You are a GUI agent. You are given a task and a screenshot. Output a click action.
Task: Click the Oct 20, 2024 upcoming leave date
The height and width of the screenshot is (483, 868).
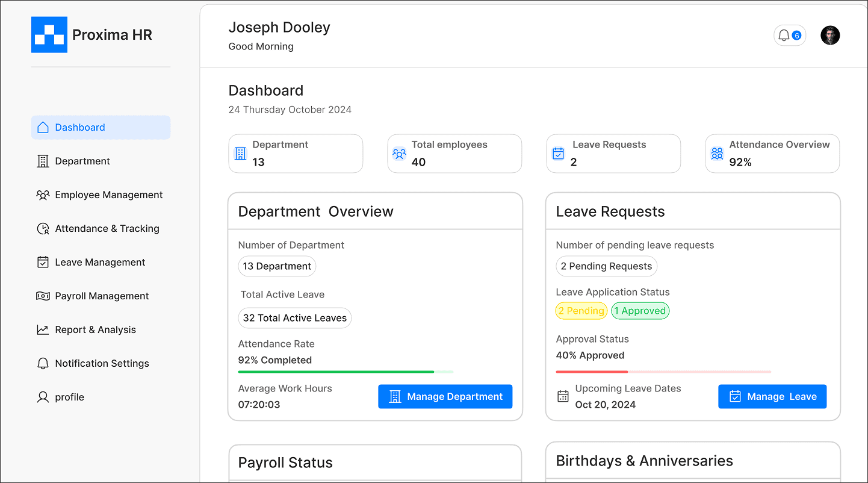click(x=606, y=405)
